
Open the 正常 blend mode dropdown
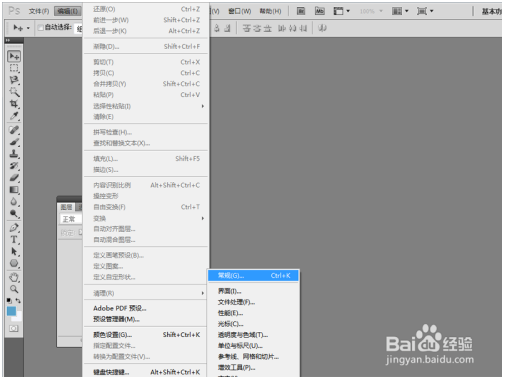click(71, 219)
